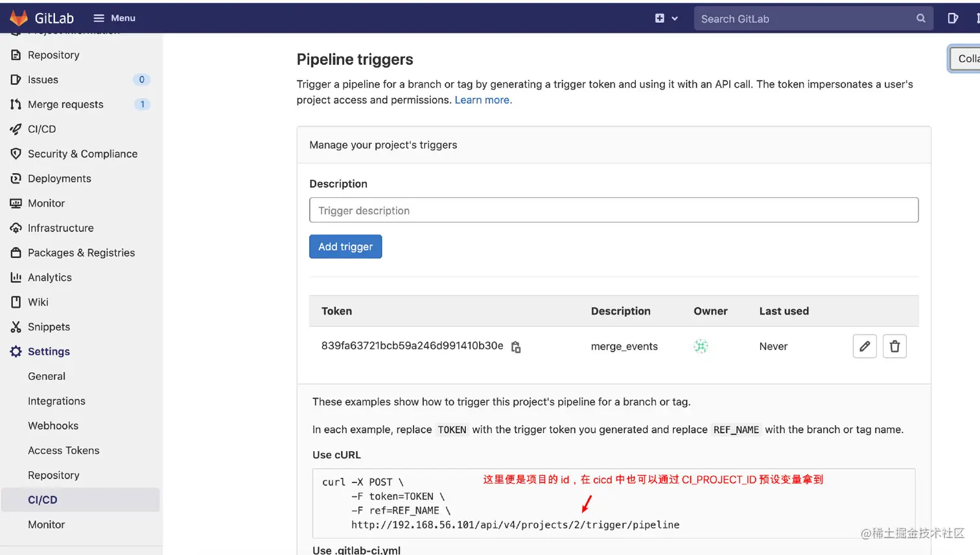This screenshot has height=555, width=980.
Task: Click the Repository sidebar icon
Action: [x=16, y=55]
